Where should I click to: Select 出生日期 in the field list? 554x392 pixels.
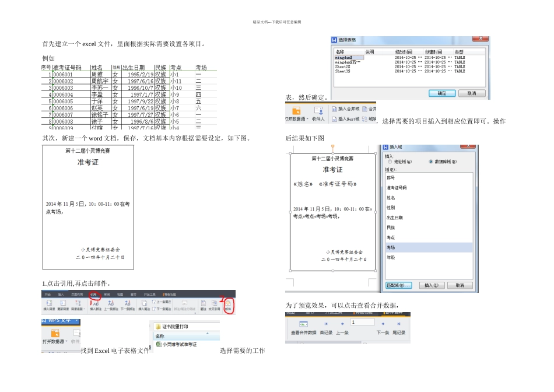click(429, 218)
